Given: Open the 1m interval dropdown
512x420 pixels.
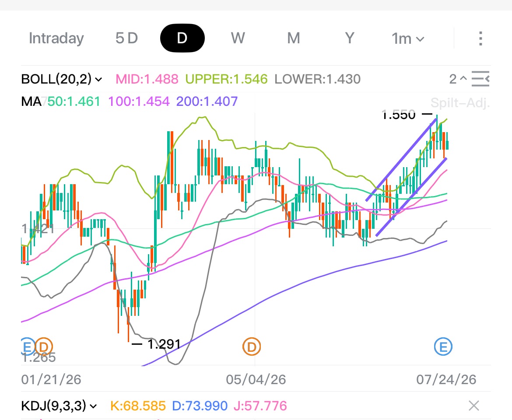Looking at the screenshot, I should coord(407,38).
